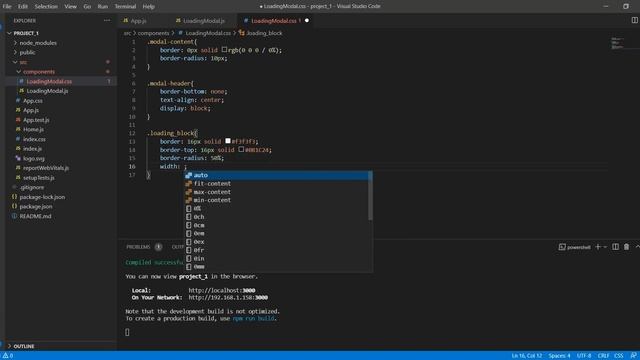Open App.test.js in the Explorer
The height and width of the screenshot is (360, 640).
pyautogui.click(x=61, y=120)
